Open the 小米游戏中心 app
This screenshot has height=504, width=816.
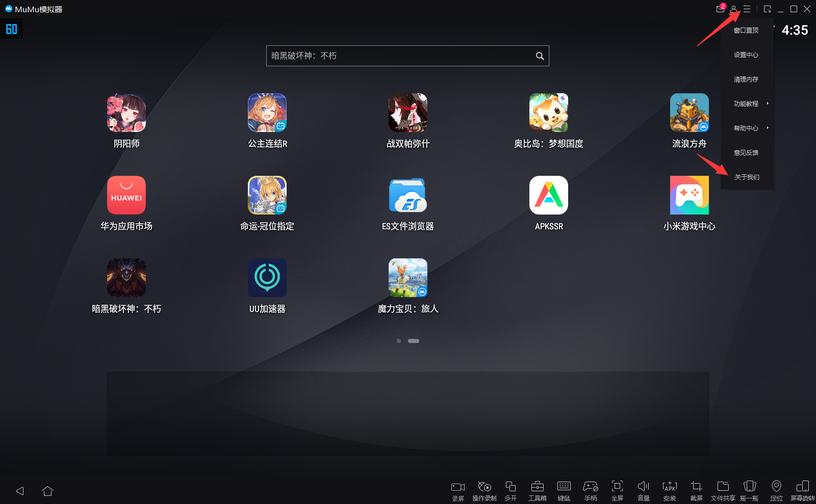pyautogui.click(x=690, y=195)
